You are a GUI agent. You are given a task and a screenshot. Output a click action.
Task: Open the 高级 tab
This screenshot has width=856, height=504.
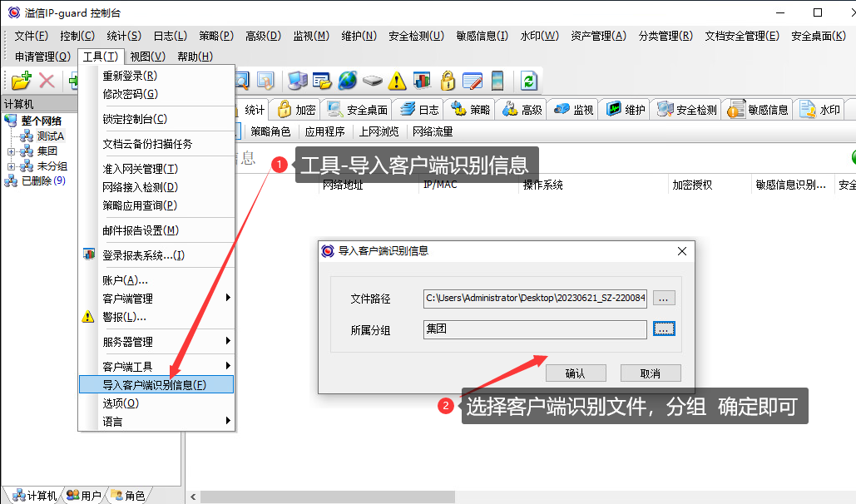[x=522, y=110]
